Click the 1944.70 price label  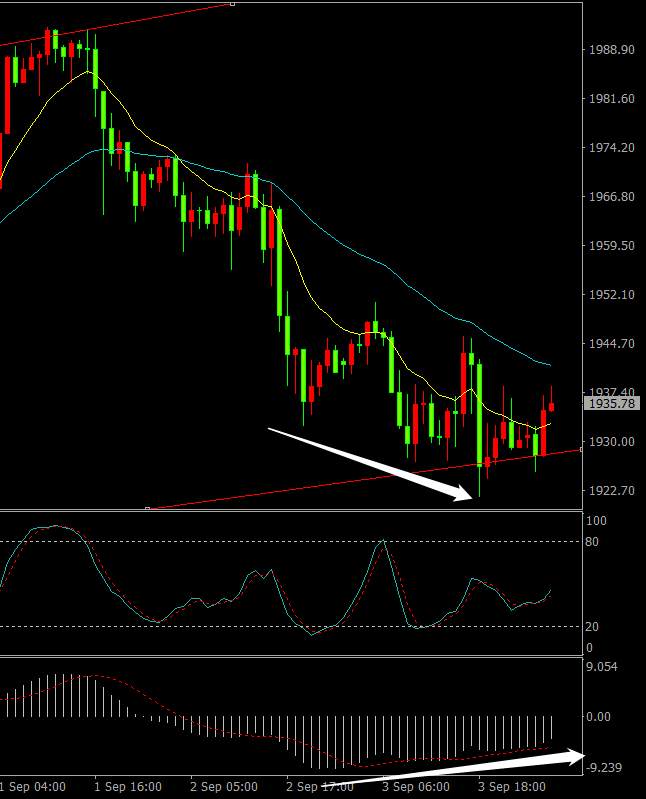[x=612, y=343]
